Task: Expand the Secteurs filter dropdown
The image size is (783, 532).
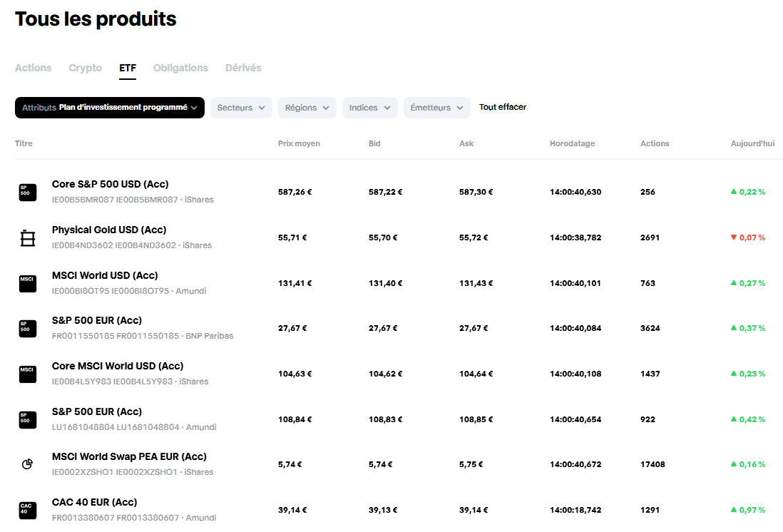Action: point(241,108)
